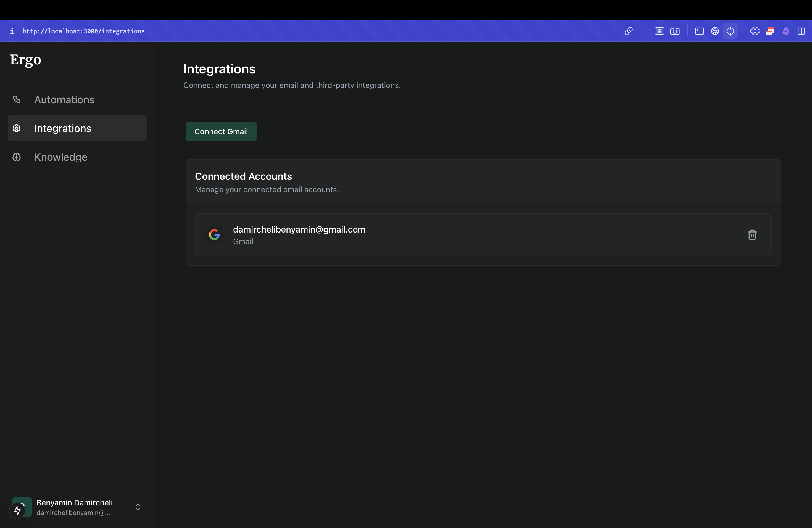Click the globe network icon

click(715, 31)
